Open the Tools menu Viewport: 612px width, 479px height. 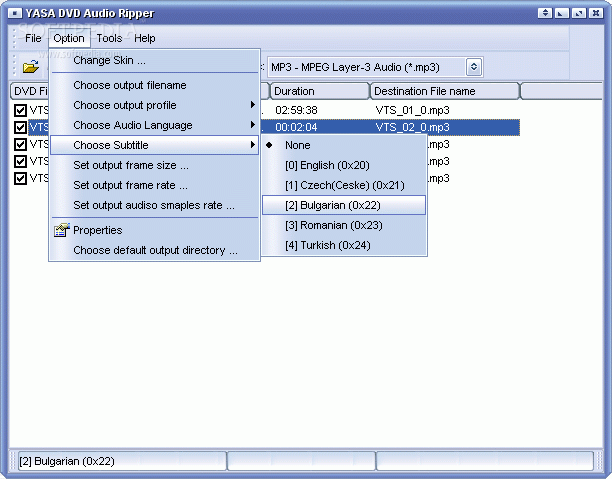[109, 38]
